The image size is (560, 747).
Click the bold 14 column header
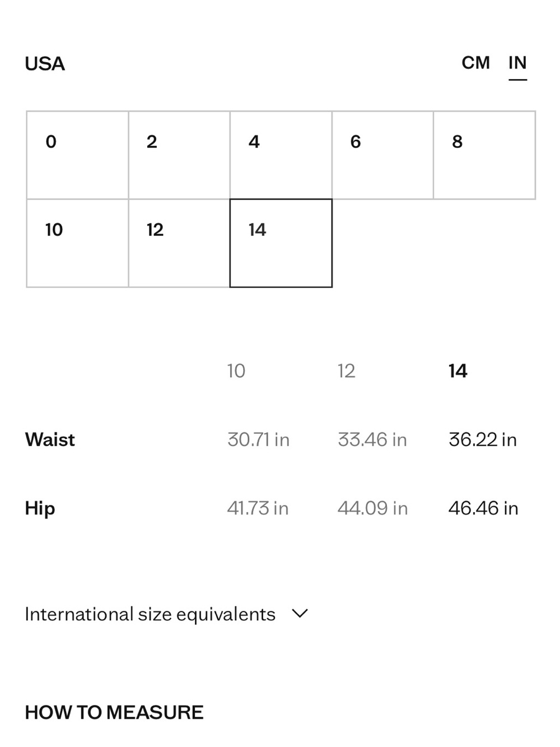[458, 371]
